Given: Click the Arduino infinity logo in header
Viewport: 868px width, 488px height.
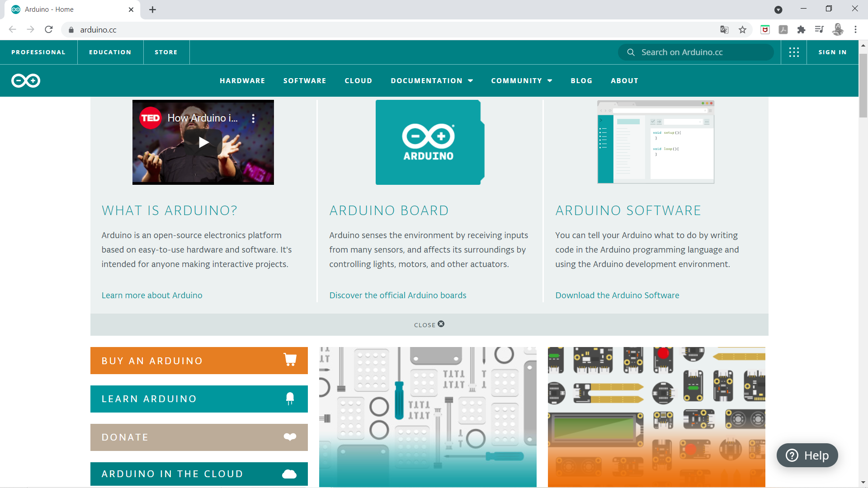Looking at the screenshot, I should point(26,80).
